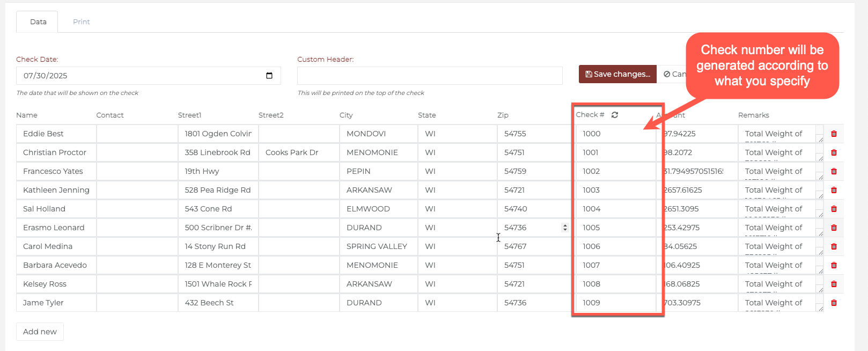Delete the Carol Medina row with trash icon
Screen dimensions: 868x351
point(834,246)
